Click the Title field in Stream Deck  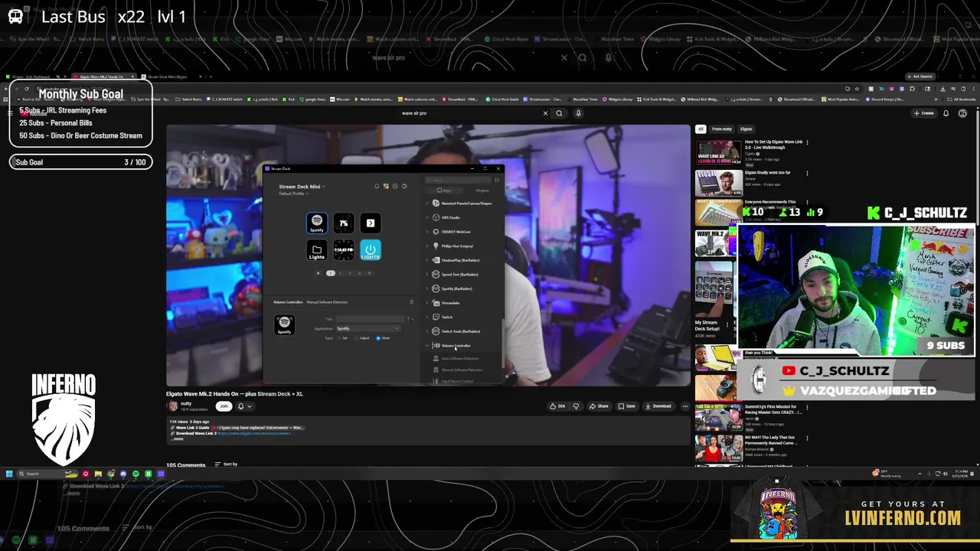[370, 319]
